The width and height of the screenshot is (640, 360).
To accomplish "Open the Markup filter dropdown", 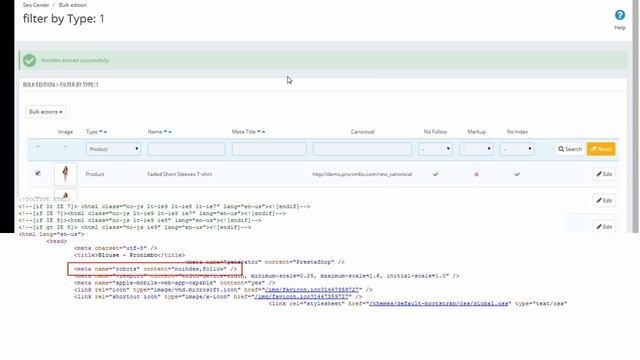I will pyautogui.click(x=476, y=149).
